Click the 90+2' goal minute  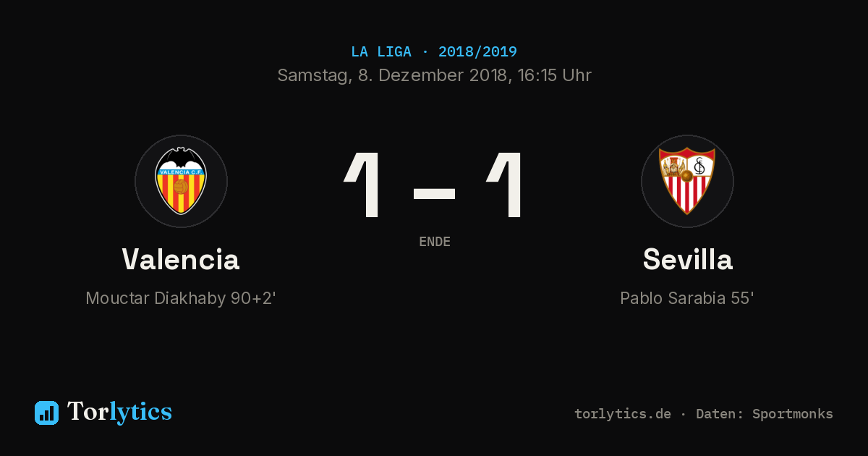[254, 298]
